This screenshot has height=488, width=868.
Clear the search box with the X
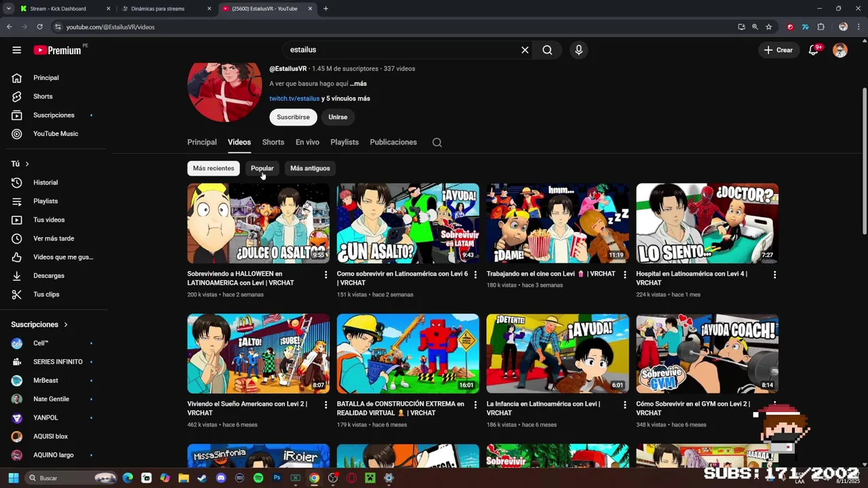525,49
